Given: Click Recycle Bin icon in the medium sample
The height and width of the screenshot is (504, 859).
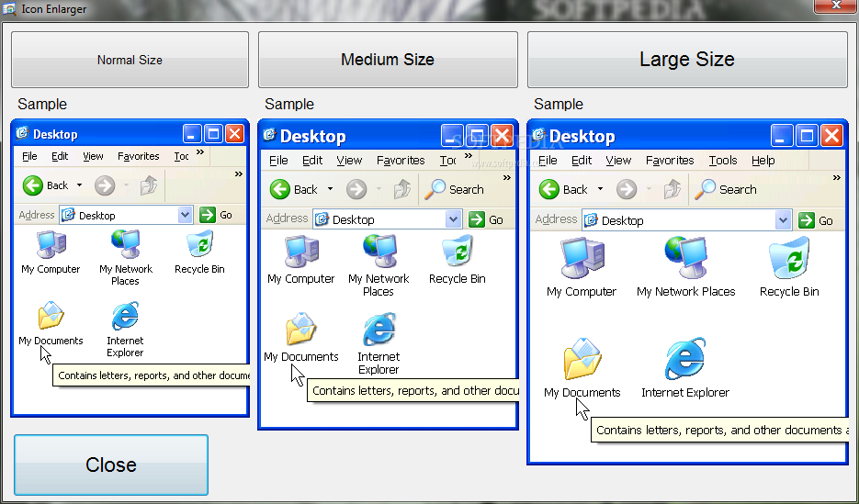Looking at the screenshot, I should (x=458, y=252).
